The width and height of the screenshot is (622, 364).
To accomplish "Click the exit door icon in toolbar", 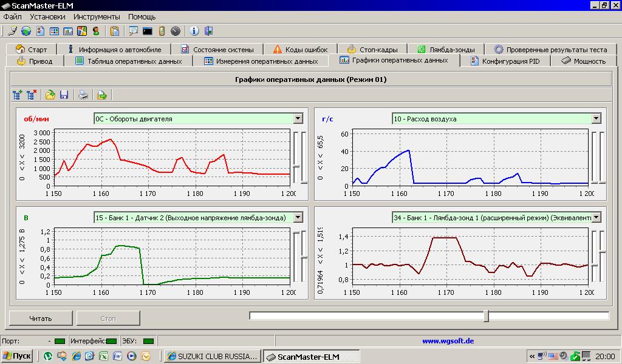I will (208, 31).
